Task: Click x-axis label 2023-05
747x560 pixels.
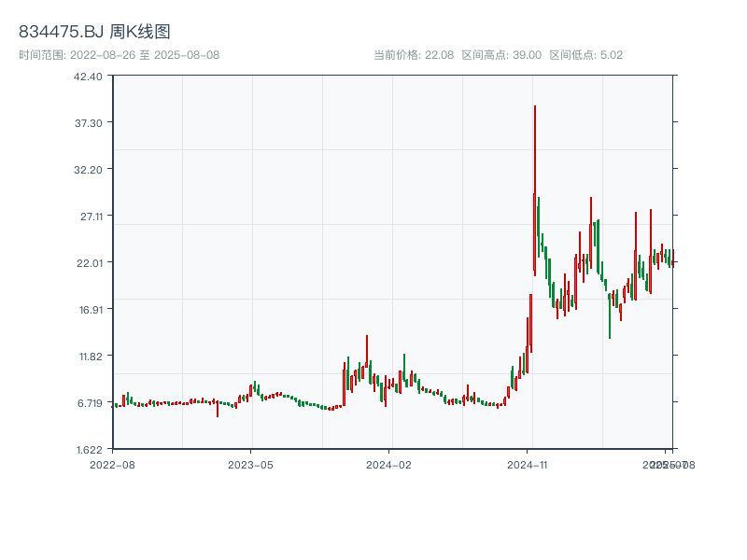Action: [250, 465]
